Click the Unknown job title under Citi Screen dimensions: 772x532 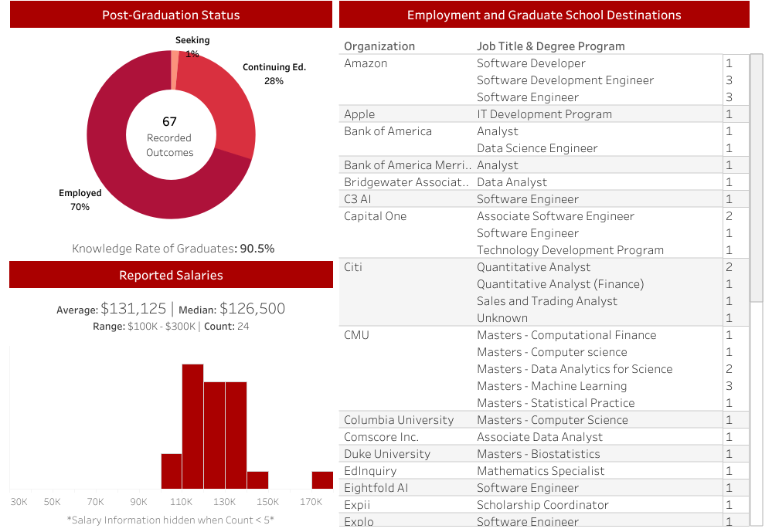tap(502, 318)
